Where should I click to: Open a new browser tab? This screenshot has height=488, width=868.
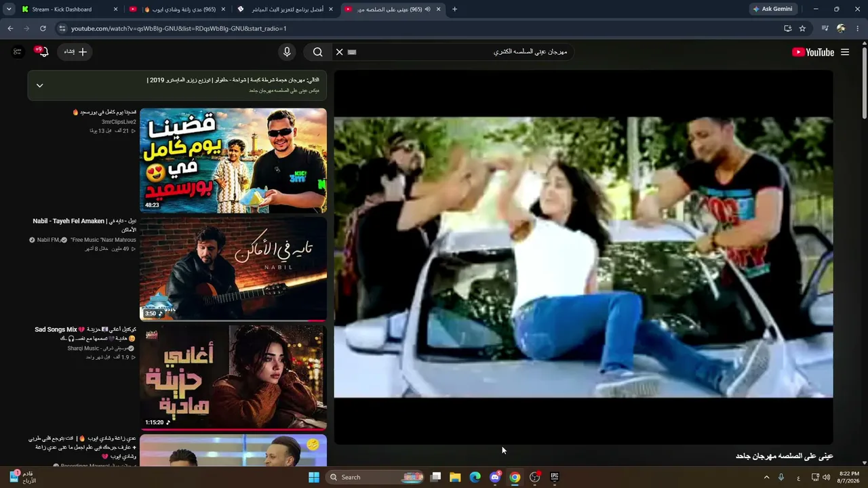tap(454, 9)
